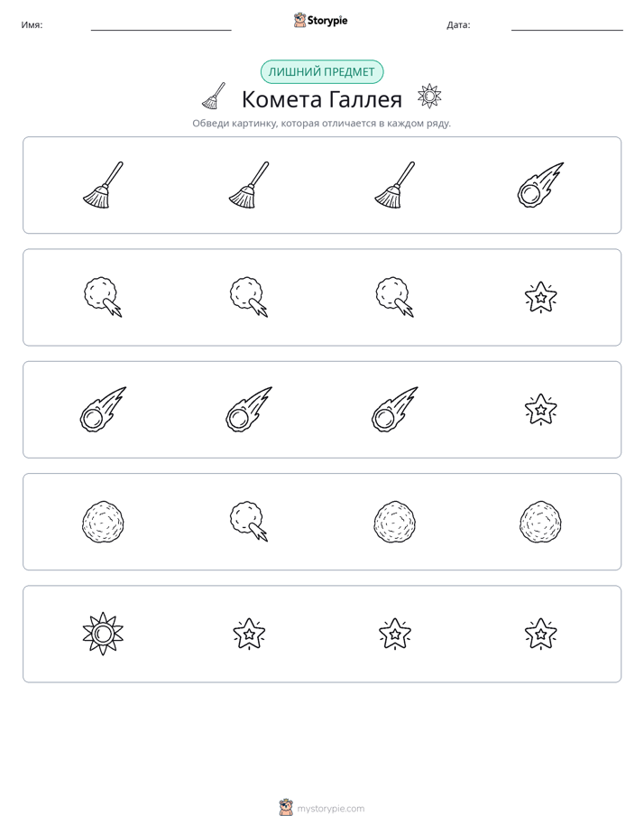Click the instruction text under the title
Image resolution: width=644 pixels, height=834 pixels.
point(321,124)
